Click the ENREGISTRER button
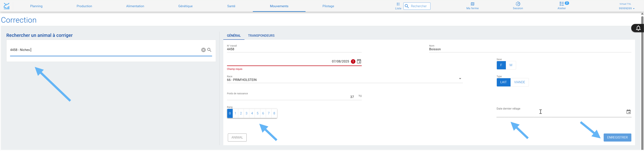Image resolution: width=644 pixels, height=151 pixels. [x=617, y=137]
